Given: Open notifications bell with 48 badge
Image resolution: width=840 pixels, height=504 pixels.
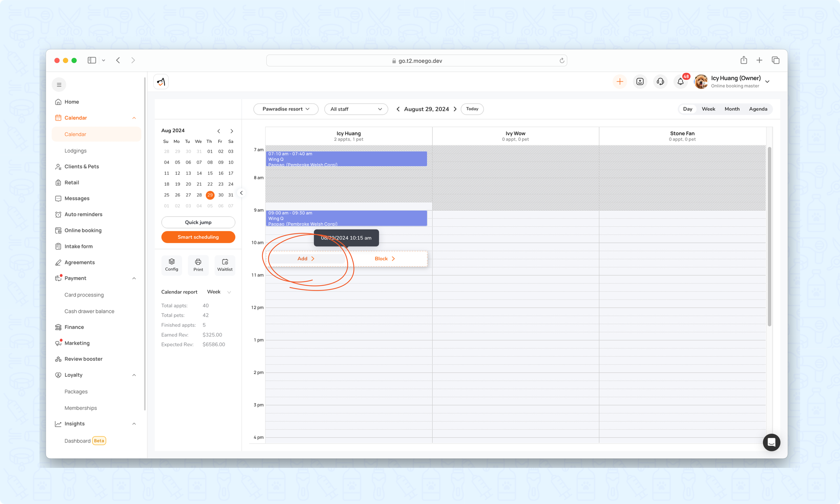Looking at the screenshot, I should [680, 81].
